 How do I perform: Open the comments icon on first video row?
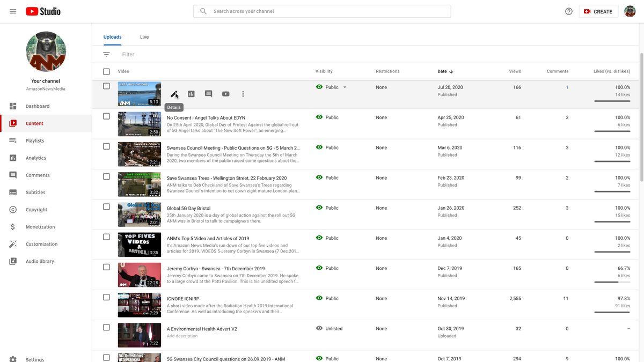click(207, 94)
